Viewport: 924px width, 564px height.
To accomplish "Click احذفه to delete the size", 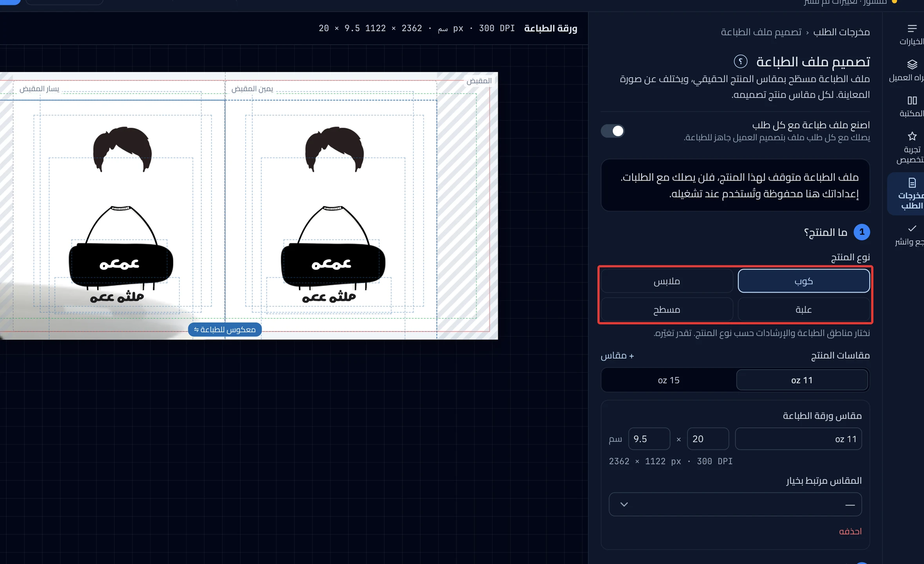I will click(850, 531).
